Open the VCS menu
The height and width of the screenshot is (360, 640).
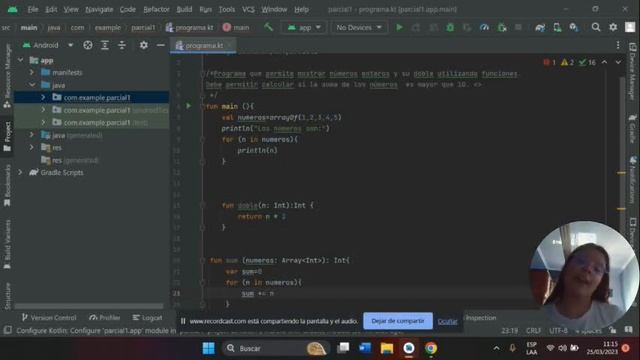[x=248, y=9]
